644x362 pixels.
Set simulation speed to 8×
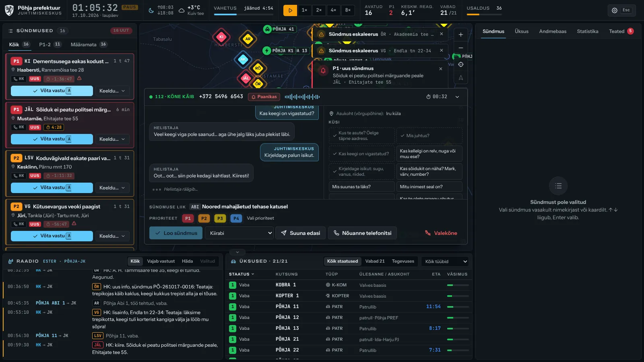[x=348, y=10]
